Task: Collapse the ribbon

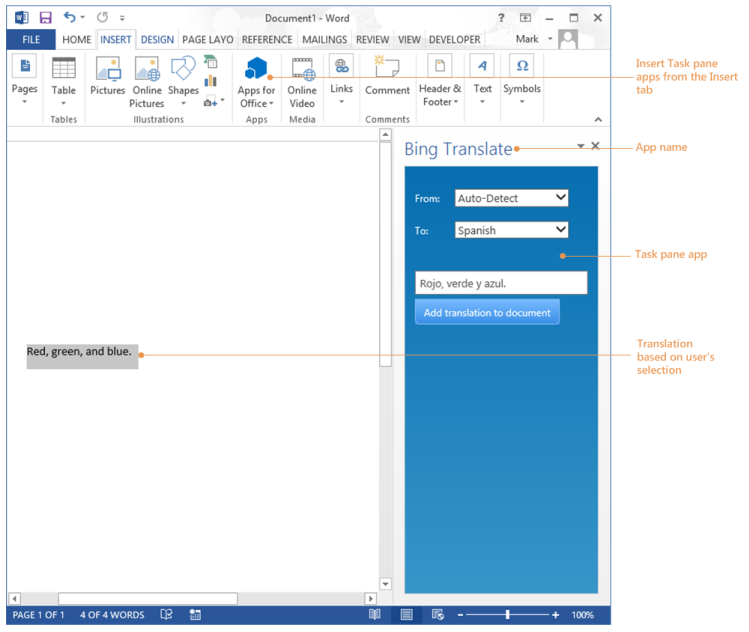Action: pyautogui.click(x=598, y=119)
